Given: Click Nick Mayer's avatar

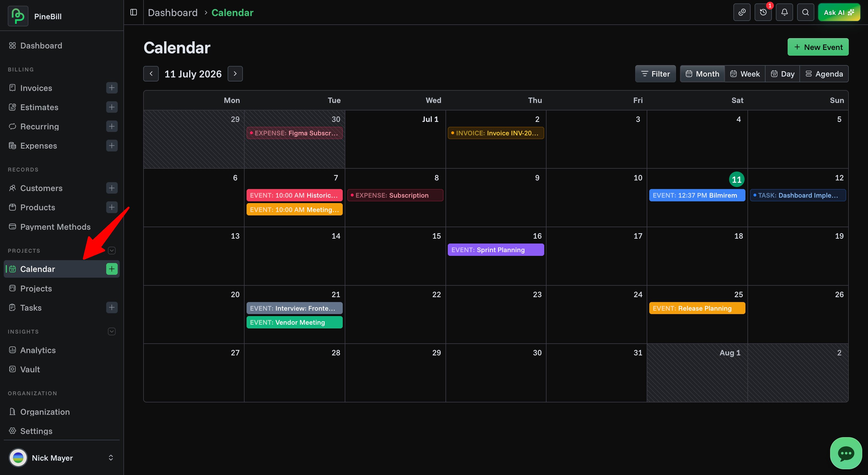Looking at the screenshot, I should point(18,458).
